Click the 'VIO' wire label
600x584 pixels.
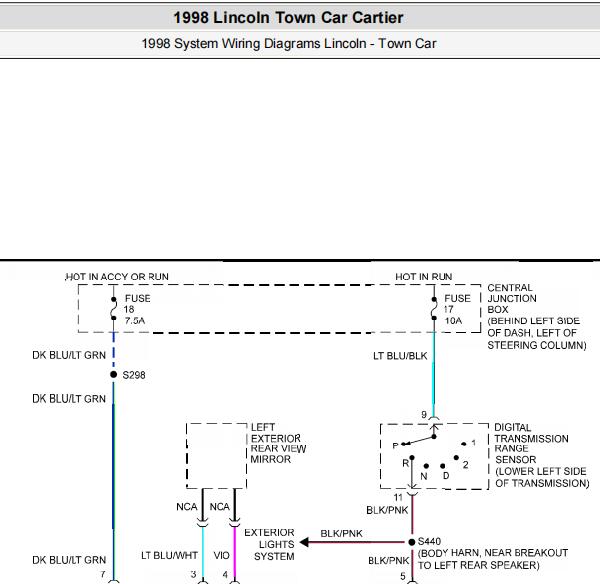[222, 555]
